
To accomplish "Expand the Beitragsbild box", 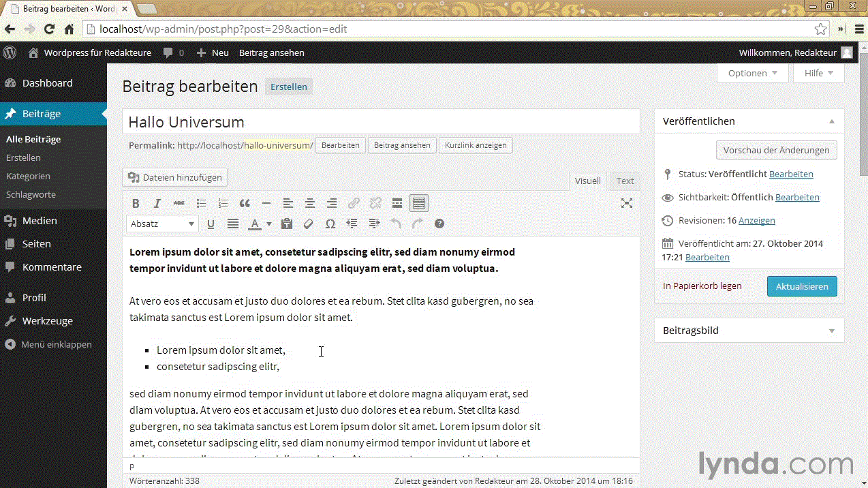I will click(832, 331).
